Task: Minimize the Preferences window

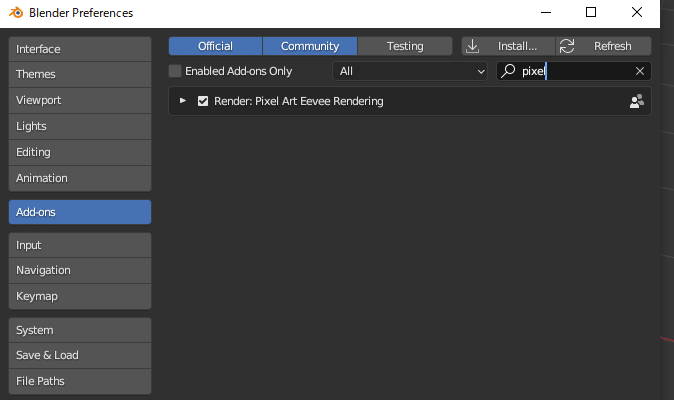Action: [x=546, y=12]
